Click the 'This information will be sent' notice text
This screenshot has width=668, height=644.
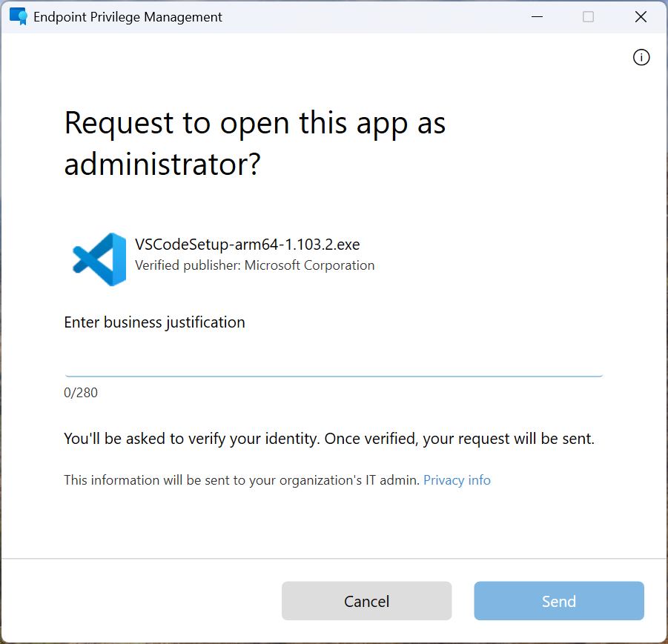242,480
